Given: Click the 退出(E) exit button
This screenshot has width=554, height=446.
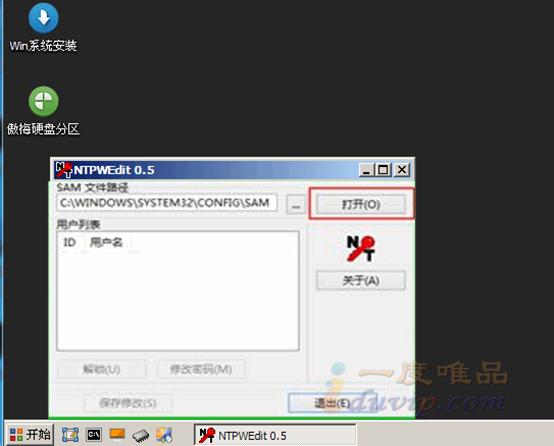Looking at the screenshot, I should pyautogui.click(x=332, y=403).
